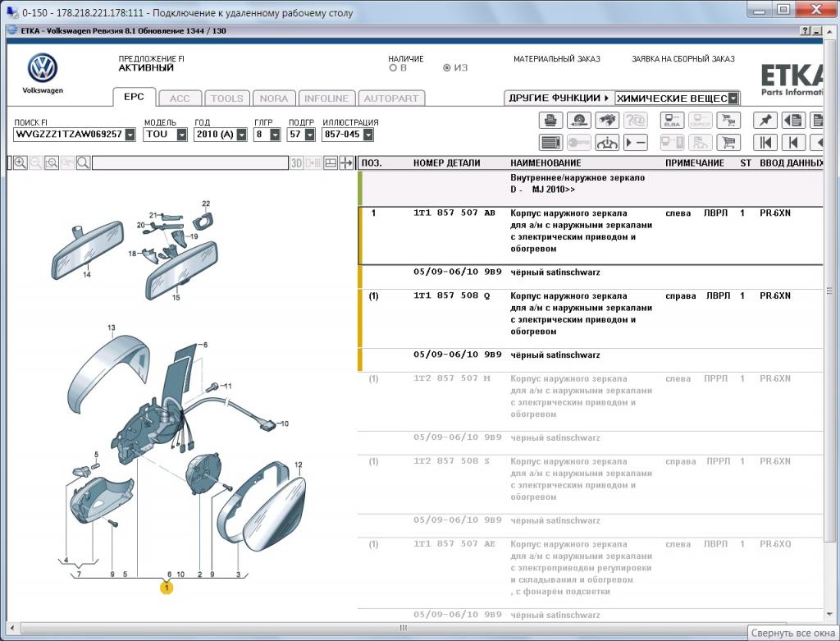This screenshot has width=840, height=641.
Task: Click ЗАЯВКА НА СБОРНЫЙ ЗАКАЗ
Action: coord(683,59)
